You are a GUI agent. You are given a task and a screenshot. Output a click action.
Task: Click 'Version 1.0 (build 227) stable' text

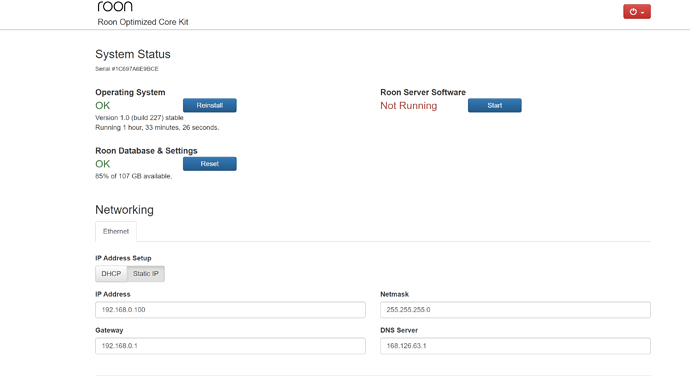click(x=139, y=118)
